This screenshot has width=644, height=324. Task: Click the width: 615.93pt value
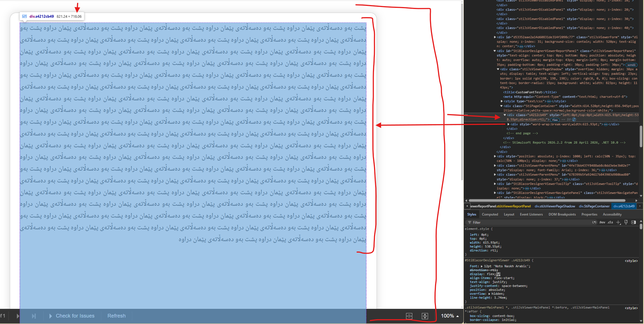[x=490, y=243]
